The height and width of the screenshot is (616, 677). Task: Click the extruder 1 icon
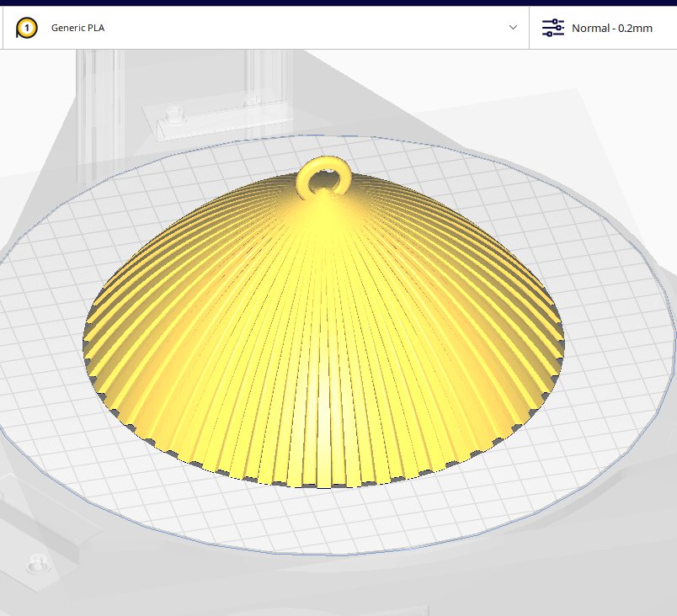tap(26, 28)
